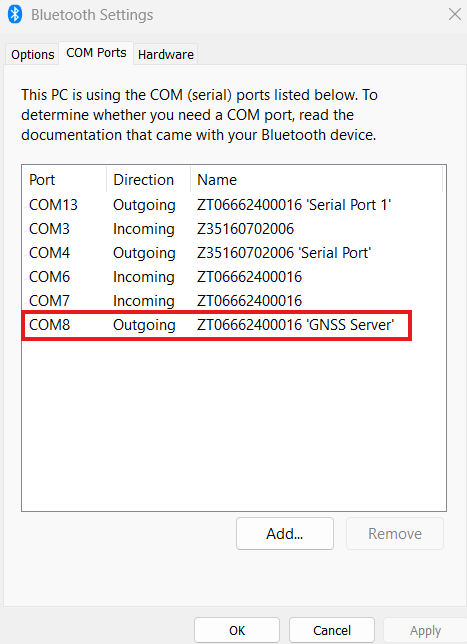
Task: Click the Bluetooth logo icon in title bar
Action: point(15,14)
